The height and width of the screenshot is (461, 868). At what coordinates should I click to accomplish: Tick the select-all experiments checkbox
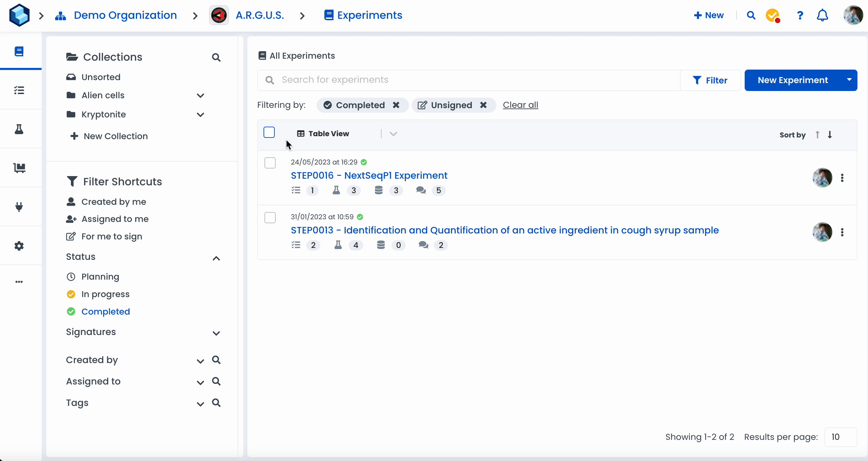(269, 133)
